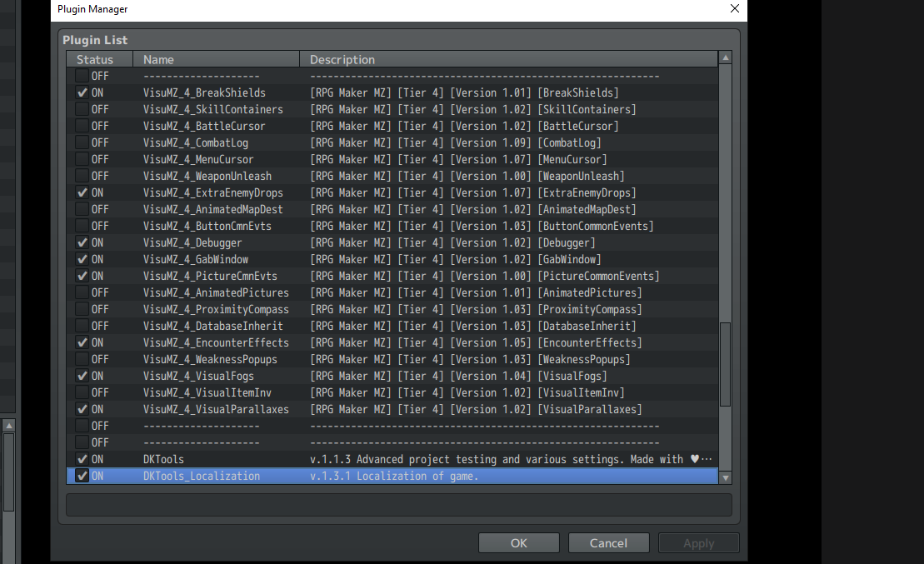Click the Status column header
The width and height of the screenshot is (924, 564).
coord(100,59)
